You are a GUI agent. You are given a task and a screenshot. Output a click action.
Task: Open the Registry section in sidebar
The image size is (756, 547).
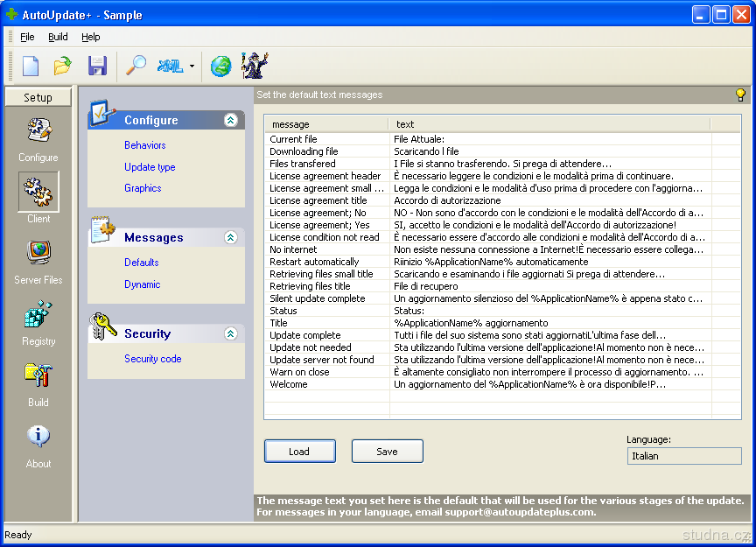tap(38, 314)
